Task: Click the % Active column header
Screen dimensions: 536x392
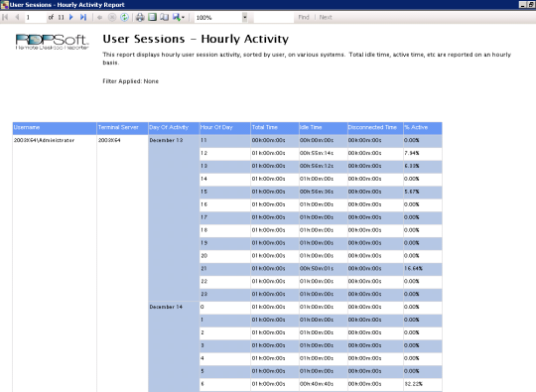Action: tap(423, 128)
